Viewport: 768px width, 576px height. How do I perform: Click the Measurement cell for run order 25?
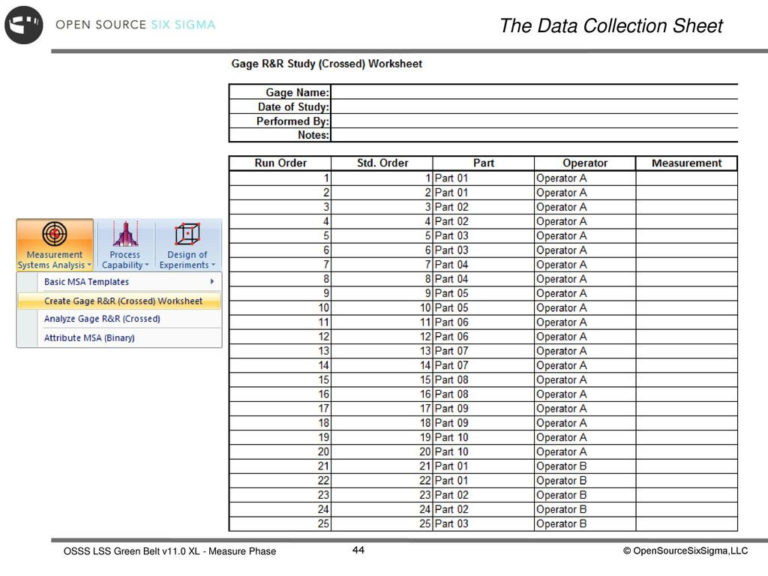click(687, 524)
